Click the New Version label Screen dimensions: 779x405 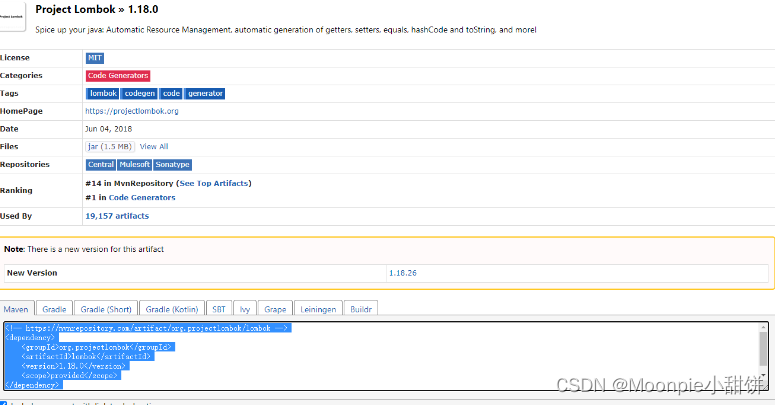pos(32,273)
